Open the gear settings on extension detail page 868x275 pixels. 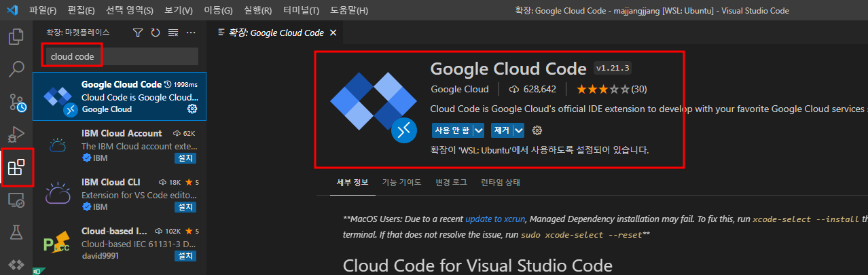click(537, 130)
